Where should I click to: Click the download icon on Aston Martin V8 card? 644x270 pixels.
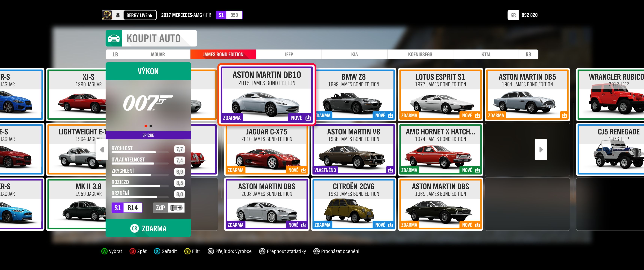click(x=391, y=170)
